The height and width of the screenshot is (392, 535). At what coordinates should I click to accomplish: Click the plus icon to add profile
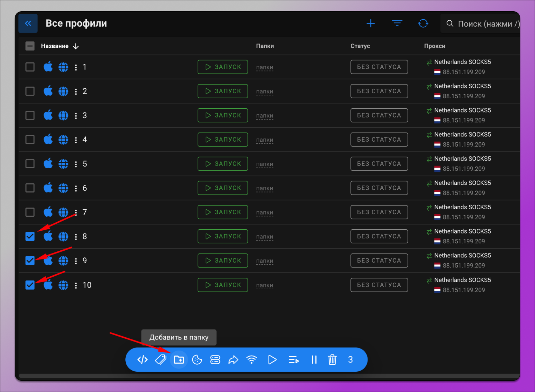[371, 23]
